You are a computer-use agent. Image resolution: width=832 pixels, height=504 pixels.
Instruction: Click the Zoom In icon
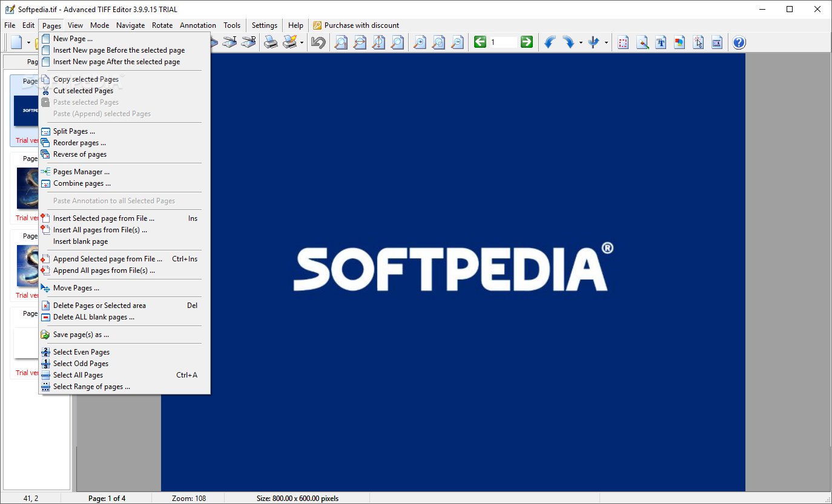tap(420, 42)
